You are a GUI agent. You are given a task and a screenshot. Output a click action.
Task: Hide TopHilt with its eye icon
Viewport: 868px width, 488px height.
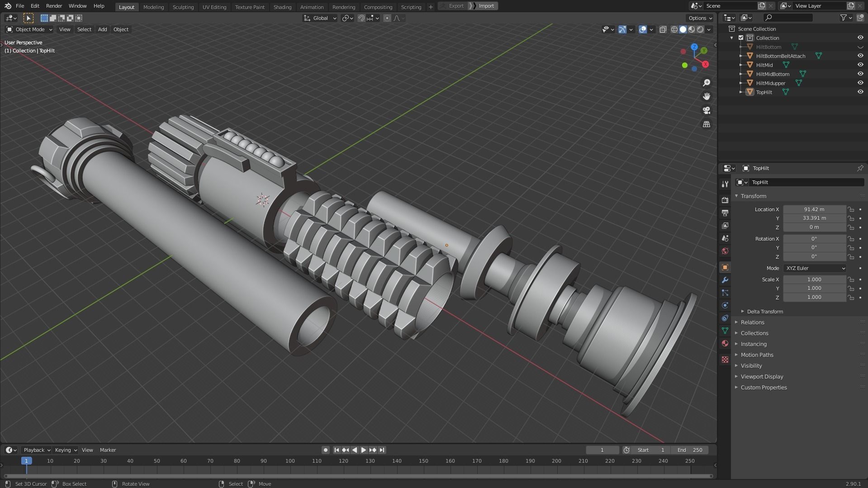(x=860, y=92)
